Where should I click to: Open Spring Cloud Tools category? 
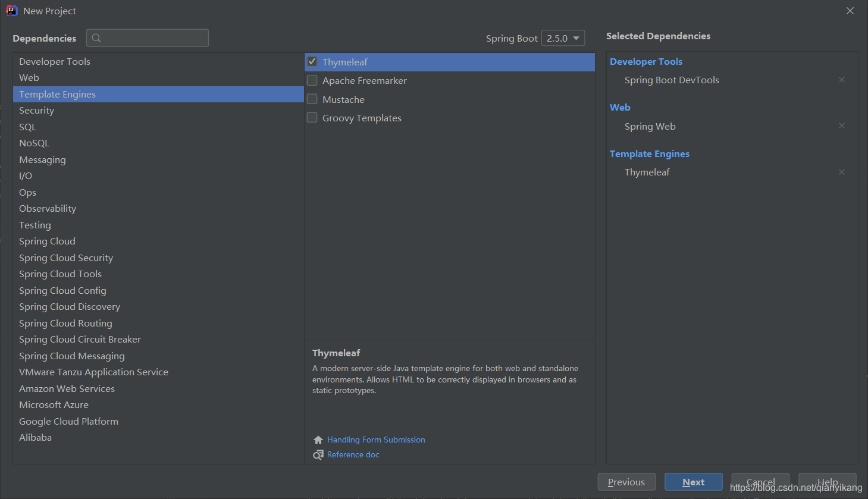[158, 274]
